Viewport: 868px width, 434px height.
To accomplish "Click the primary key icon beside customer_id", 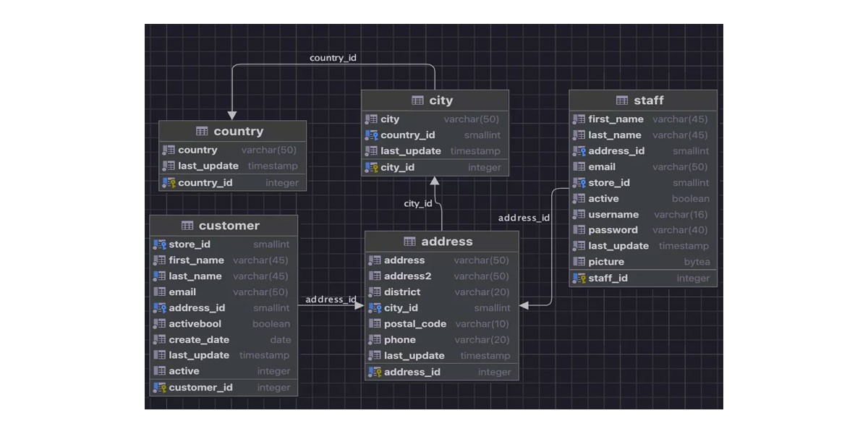I will click(x=160, y=388).
